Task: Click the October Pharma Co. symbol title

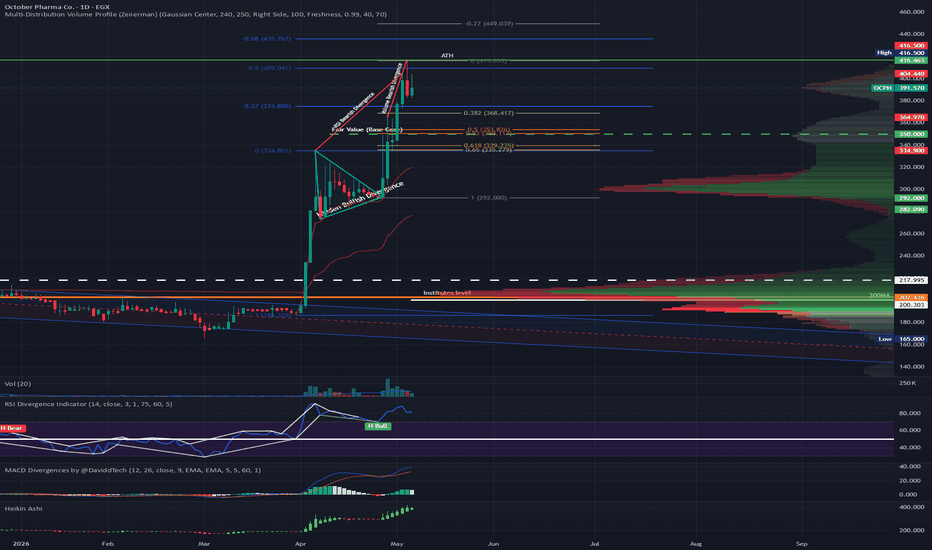Action: tap(57, 7)
